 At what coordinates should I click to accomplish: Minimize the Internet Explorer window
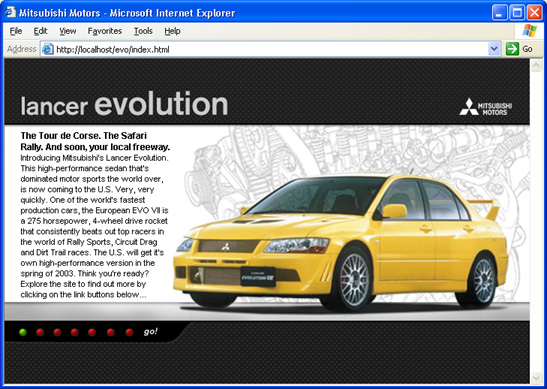[500, 13]
